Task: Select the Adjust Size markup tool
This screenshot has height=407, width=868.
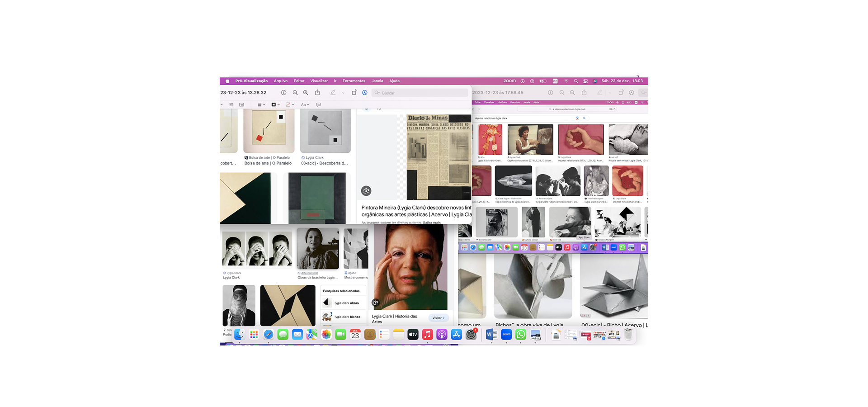Action: click(x=241, y=104)
